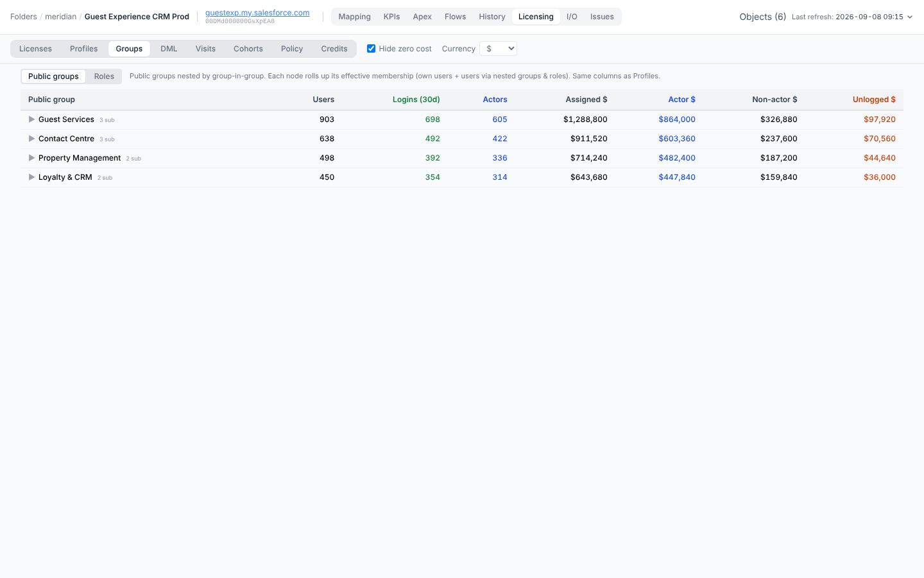Click the Actor $ column header
The width and height of the screenshot is (924, 578).
[x=681, y=100]
